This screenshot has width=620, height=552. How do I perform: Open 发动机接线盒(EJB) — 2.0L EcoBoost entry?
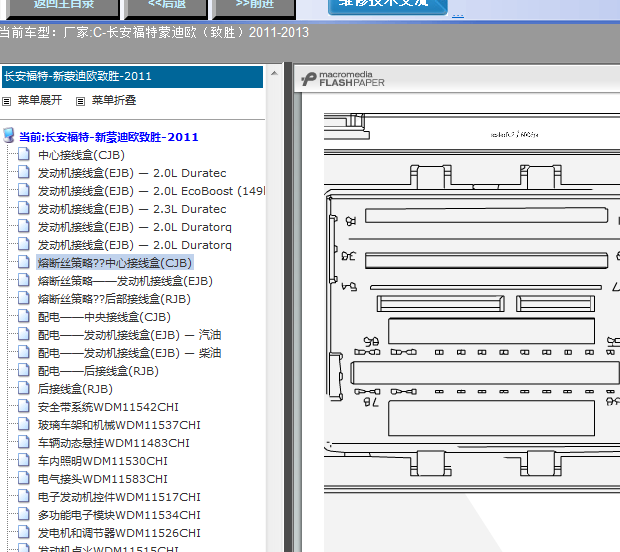coord(151,191)
